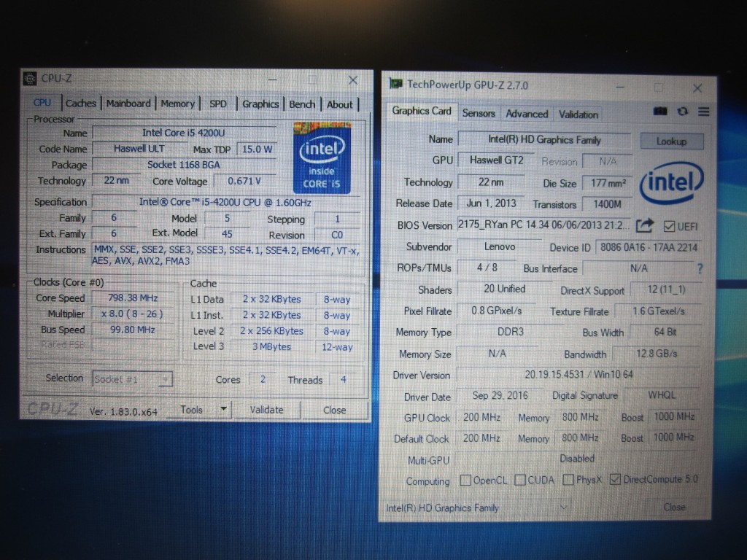Open the Graphics tab in CPU-Z
The width and height of the screenshot is (747, 560).
point(260,104)
